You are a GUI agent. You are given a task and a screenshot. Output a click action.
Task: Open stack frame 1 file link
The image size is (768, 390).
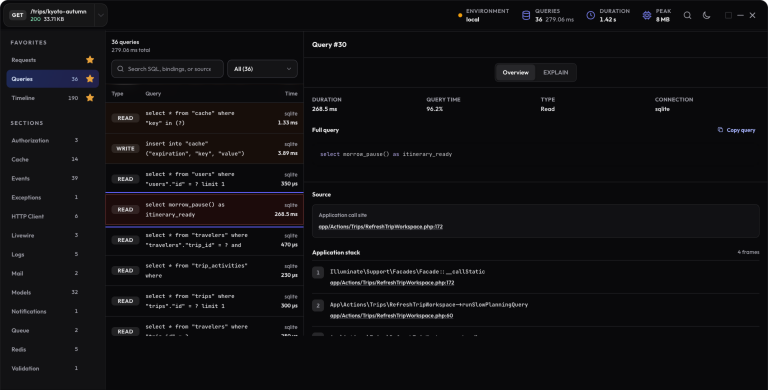click(x=392, y=283)
